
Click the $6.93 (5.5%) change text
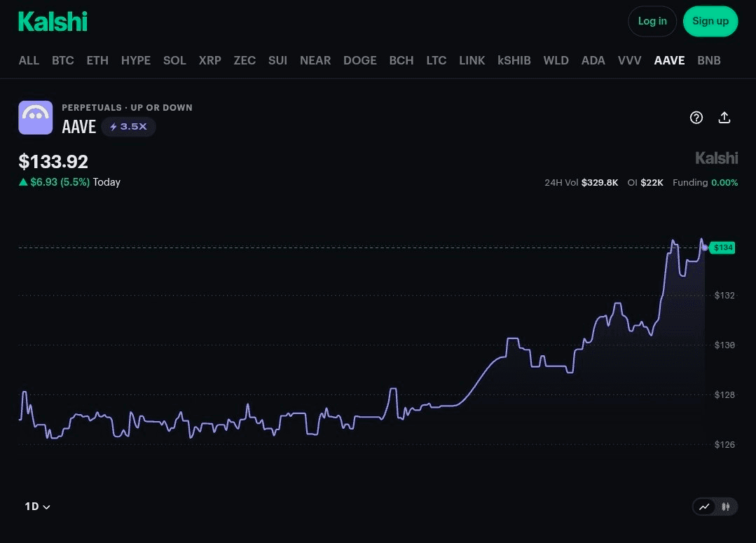60,182
